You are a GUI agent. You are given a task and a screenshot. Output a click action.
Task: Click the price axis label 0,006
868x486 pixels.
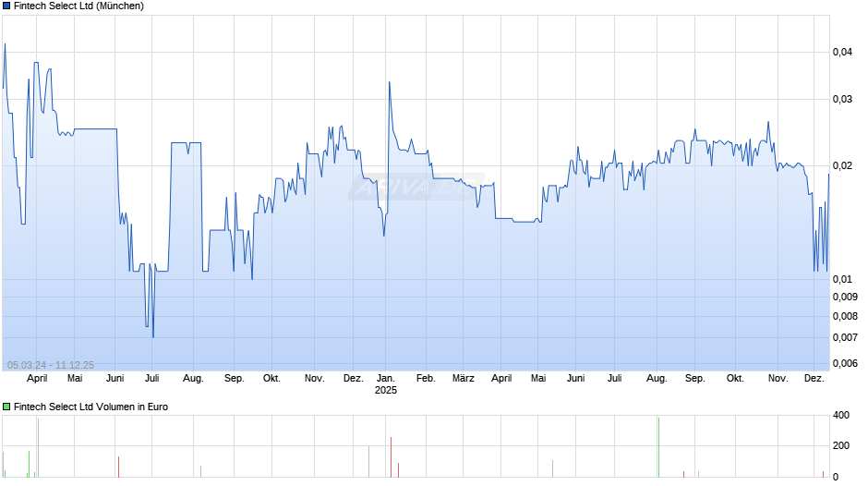(x=845, y=363)
